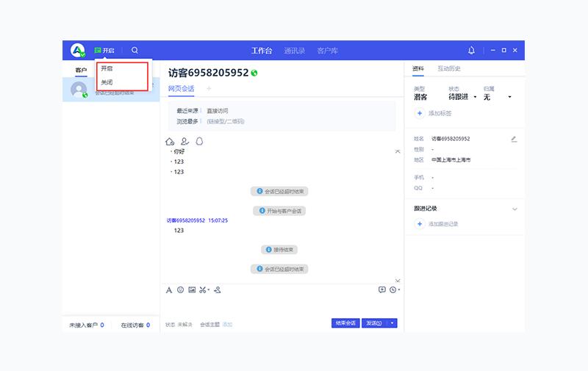Click the transfer conversation person icon
The image size is (588, 371).
(218, 289)
